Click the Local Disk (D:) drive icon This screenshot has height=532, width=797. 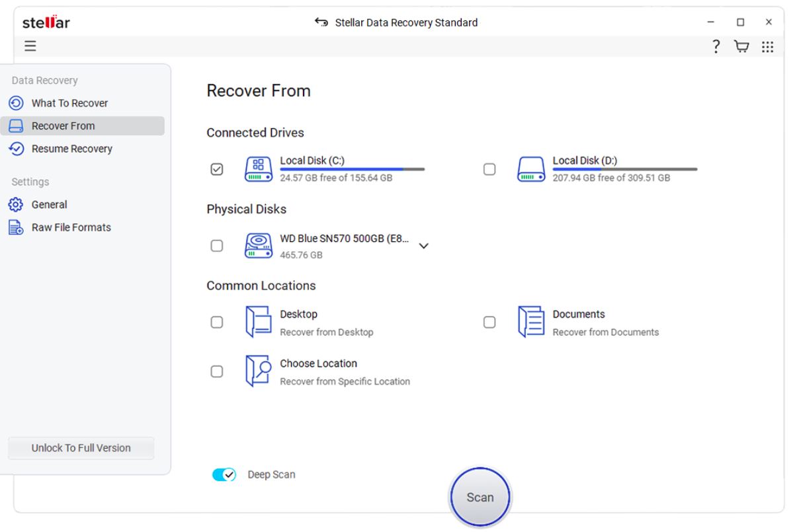(x=531, y=169)
